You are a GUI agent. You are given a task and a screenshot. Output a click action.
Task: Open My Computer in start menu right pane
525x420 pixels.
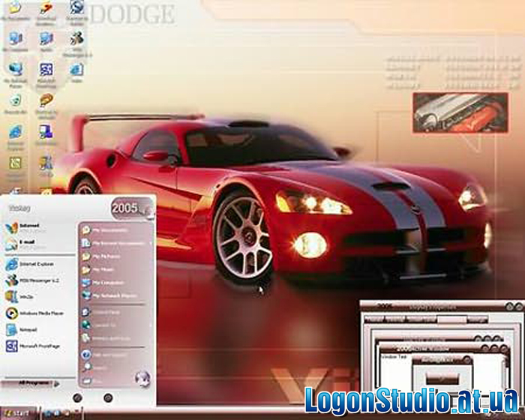coord(103,283)
